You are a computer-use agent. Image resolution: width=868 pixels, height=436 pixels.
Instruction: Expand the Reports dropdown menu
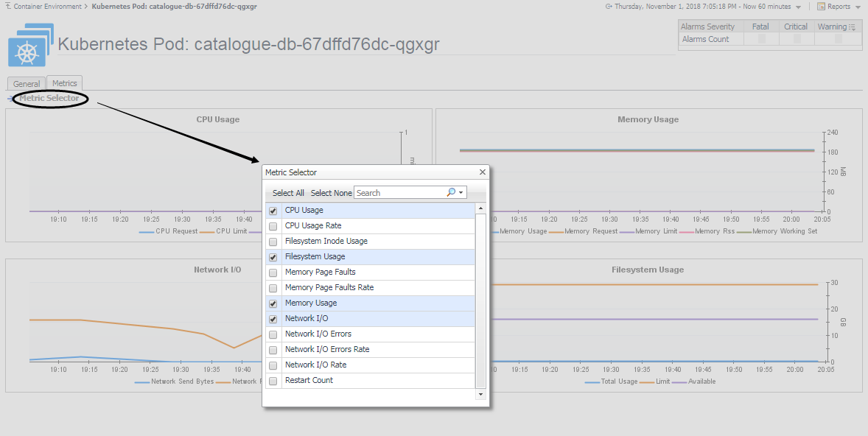point(856,7)
